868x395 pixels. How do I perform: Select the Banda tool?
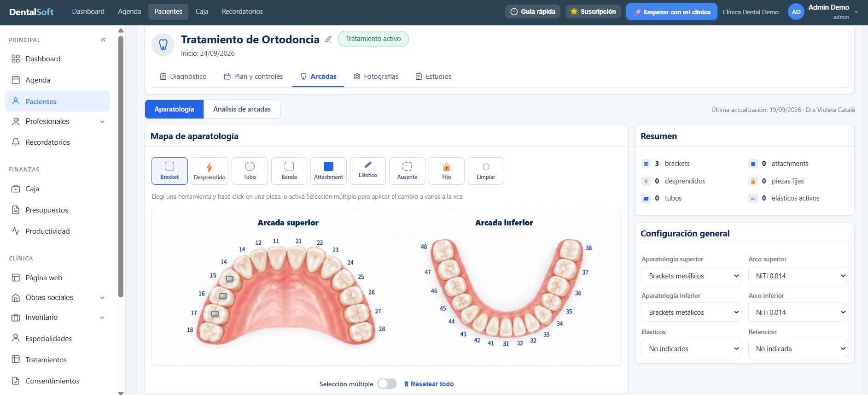pos(289,171)
